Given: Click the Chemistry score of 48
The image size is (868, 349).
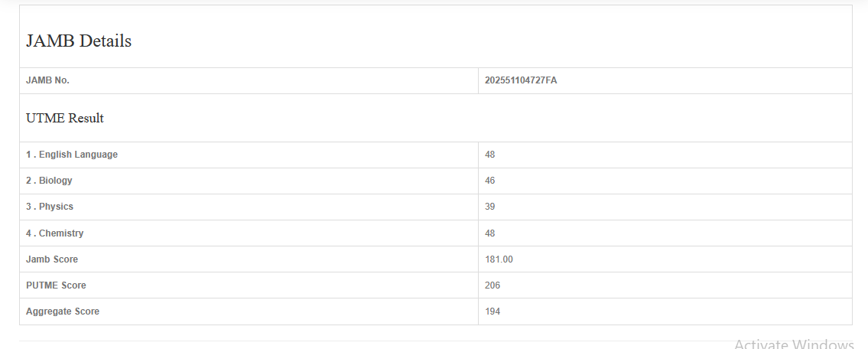Looking at the screenshot, I should pyautogui.click(x=490, y=233).
